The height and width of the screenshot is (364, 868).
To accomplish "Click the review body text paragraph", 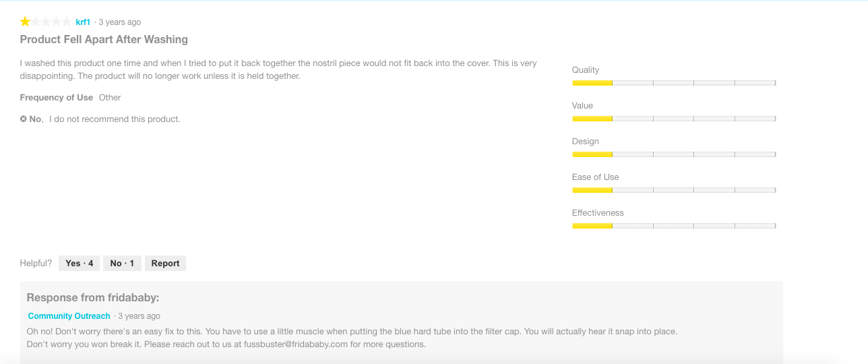I will (x=278, y=69).
